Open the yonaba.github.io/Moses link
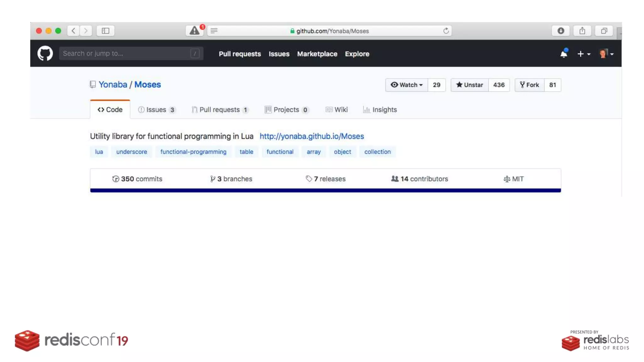Screen dimensions: 644x362 [x=312, y=136]
